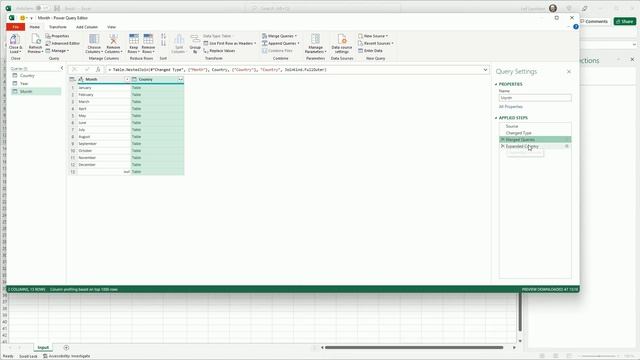Select the Merged Queries applied step
Screen dimensions: 640x360
[535, 140]
